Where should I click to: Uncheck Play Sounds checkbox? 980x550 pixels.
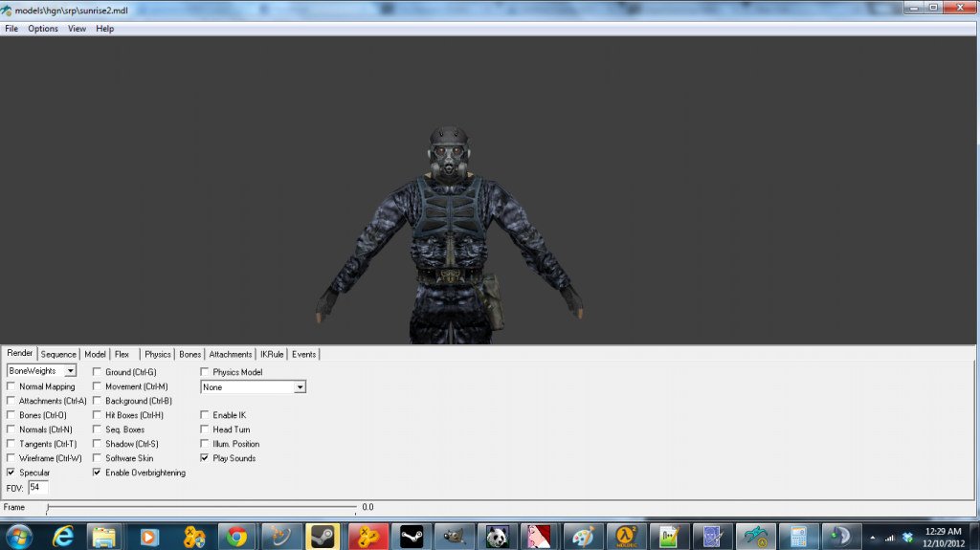pos(205,458)
